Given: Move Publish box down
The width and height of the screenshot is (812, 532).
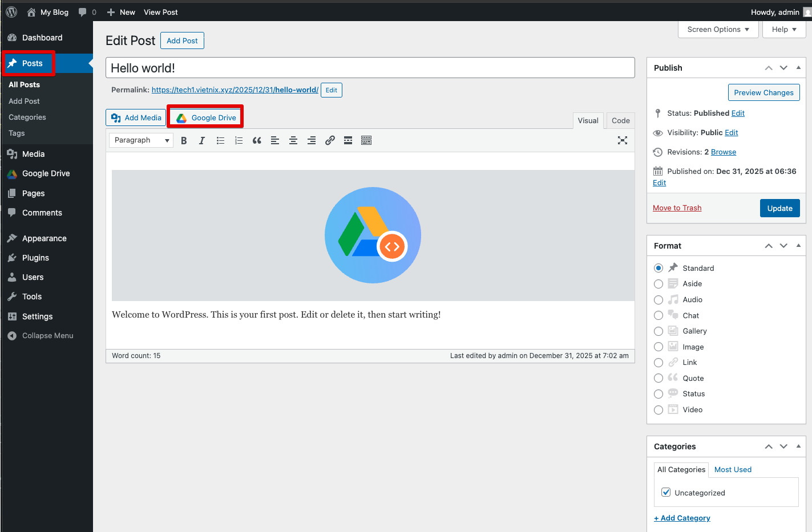Looking at the screenshot, I should click(x=783, y=68).
